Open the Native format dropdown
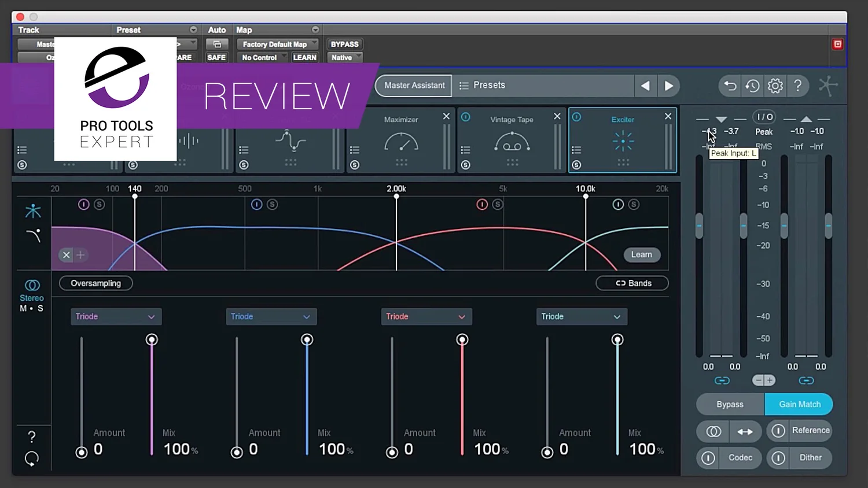Screen dimensions: 868x488 point(345,57)
